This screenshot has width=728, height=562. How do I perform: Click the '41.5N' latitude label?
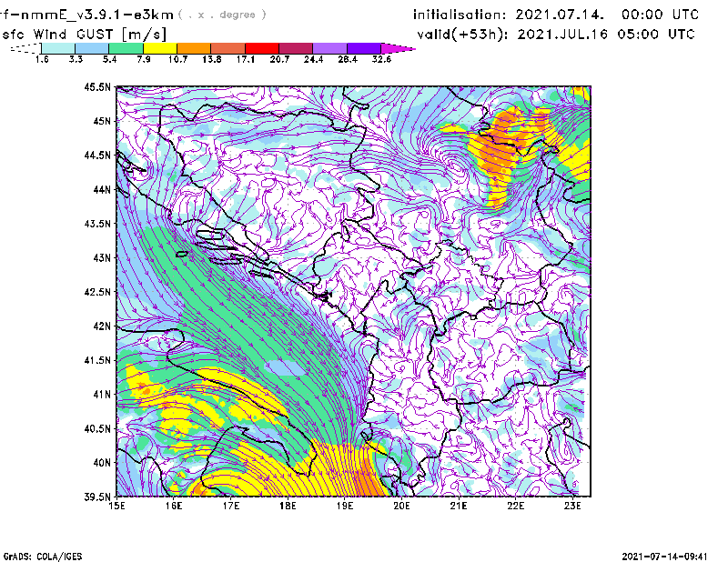(x=97, y=360)
